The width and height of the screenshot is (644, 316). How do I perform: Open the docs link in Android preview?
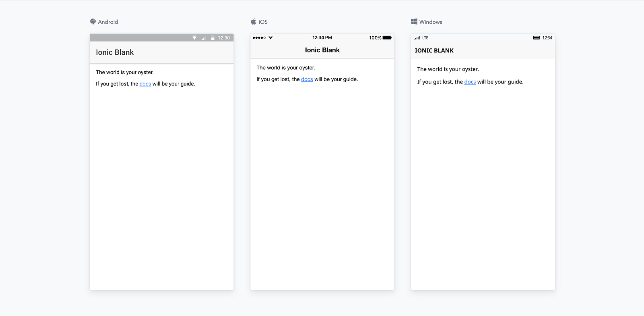[145, 84]
